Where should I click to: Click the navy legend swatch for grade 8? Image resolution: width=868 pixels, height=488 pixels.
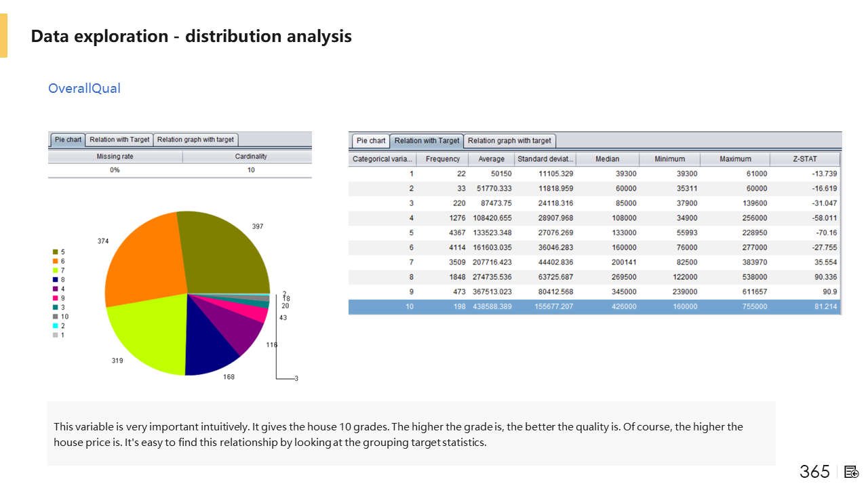point(56,279)
